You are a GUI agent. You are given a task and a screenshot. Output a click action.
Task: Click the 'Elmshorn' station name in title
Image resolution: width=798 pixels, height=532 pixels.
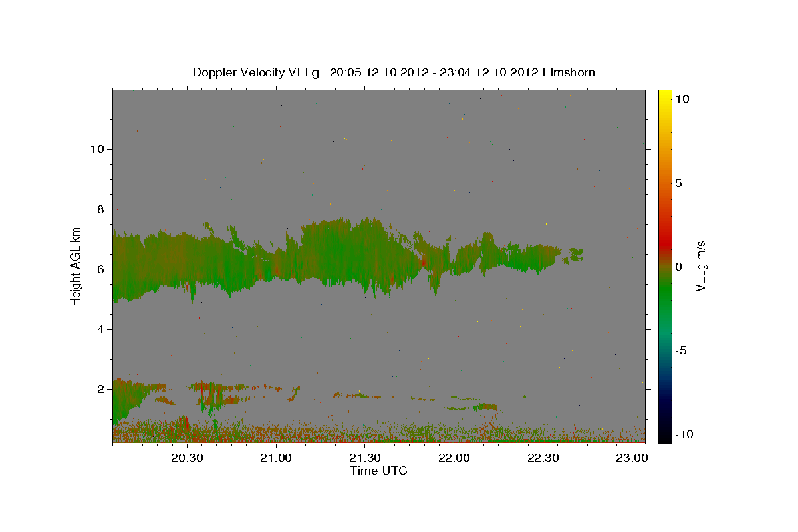[x=569, y=72]
